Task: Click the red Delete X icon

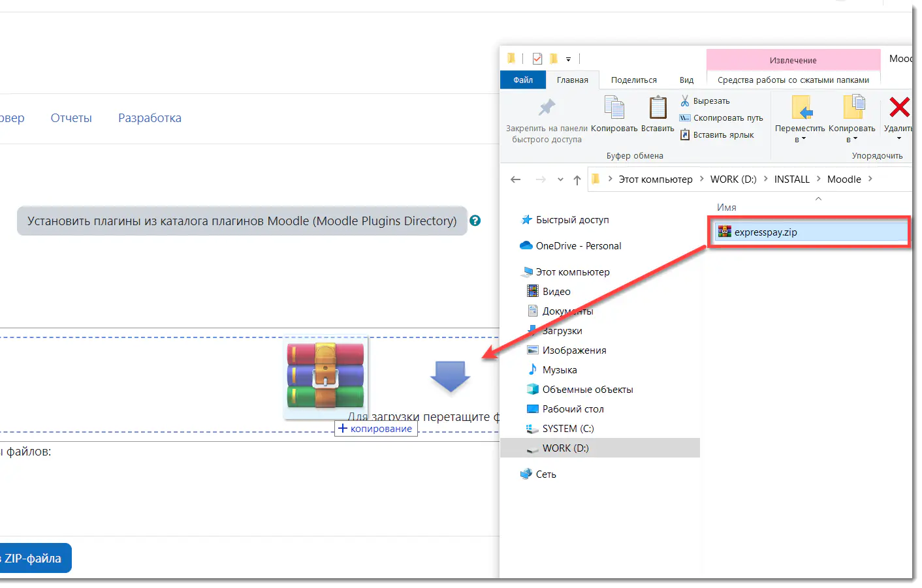Action: [899, 108]
